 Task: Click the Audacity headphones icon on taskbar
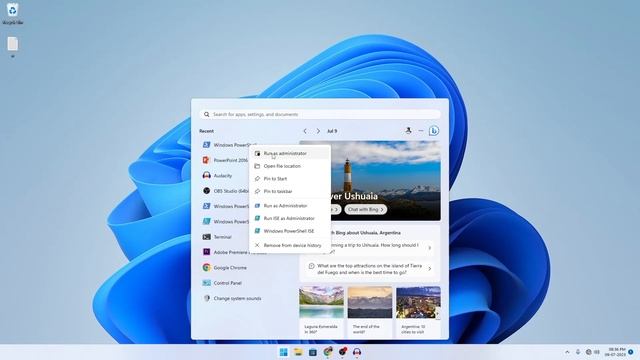(x=357, y=352)
